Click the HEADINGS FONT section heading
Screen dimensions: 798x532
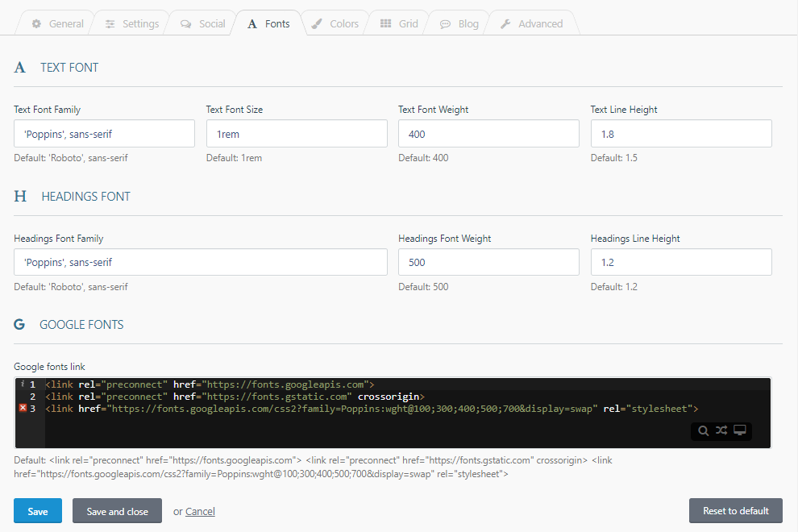point(85,197)
